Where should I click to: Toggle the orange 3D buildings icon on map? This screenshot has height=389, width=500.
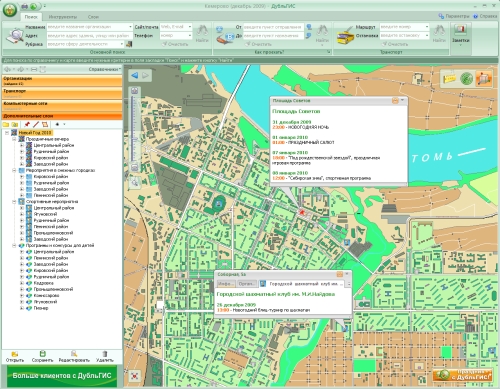pyautogui.click(x=483, y=79)
